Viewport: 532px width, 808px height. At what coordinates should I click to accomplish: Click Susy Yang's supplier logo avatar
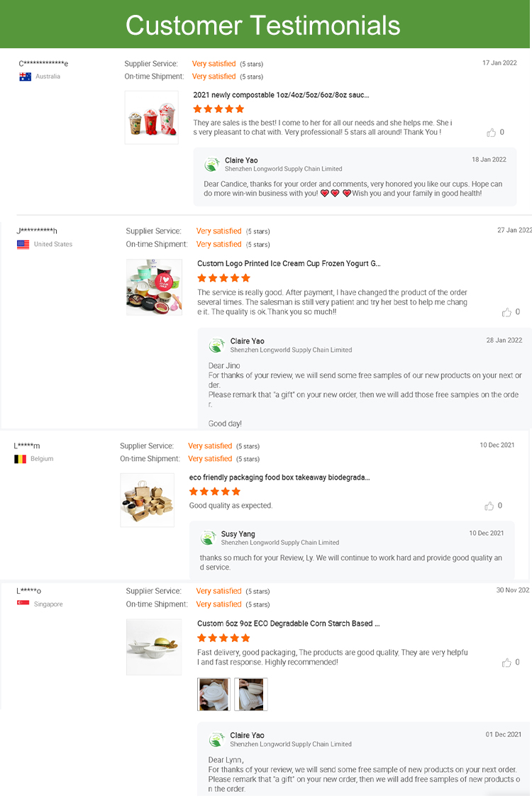click(x=208, y=538)
